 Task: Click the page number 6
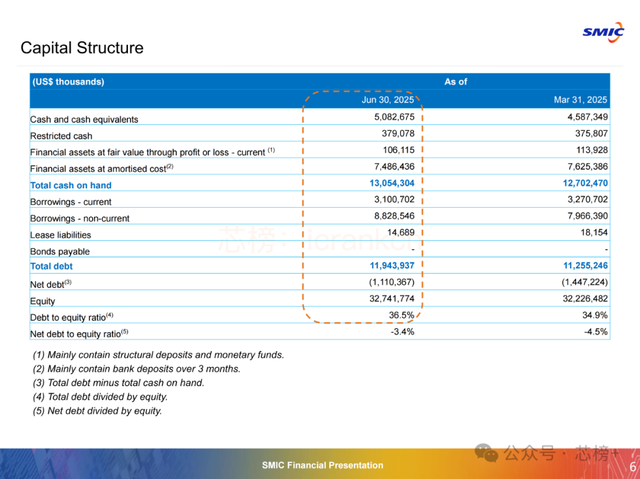tap(633, 466)
